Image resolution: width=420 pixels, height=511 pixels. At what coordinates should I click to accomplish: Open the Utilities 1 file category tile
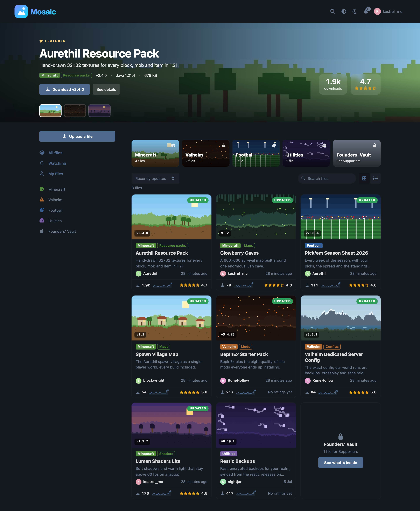(306, 153)
